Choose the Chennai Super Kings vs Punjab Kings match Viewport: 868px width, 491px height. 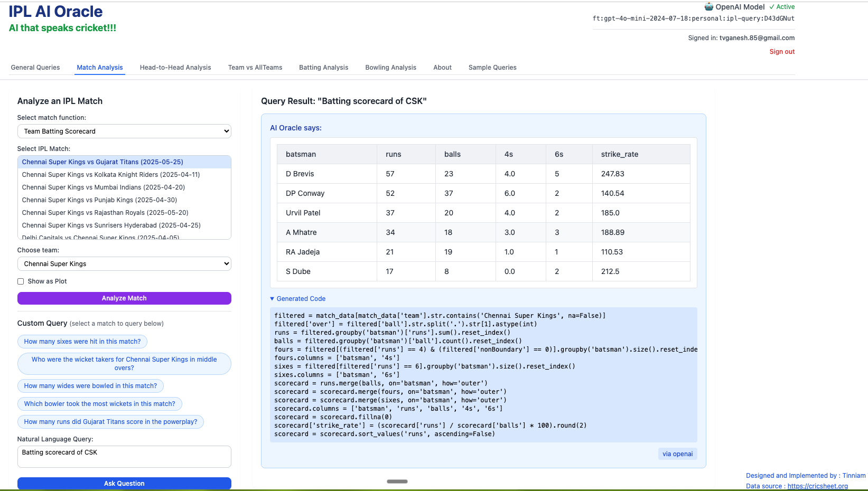(99, 200)
